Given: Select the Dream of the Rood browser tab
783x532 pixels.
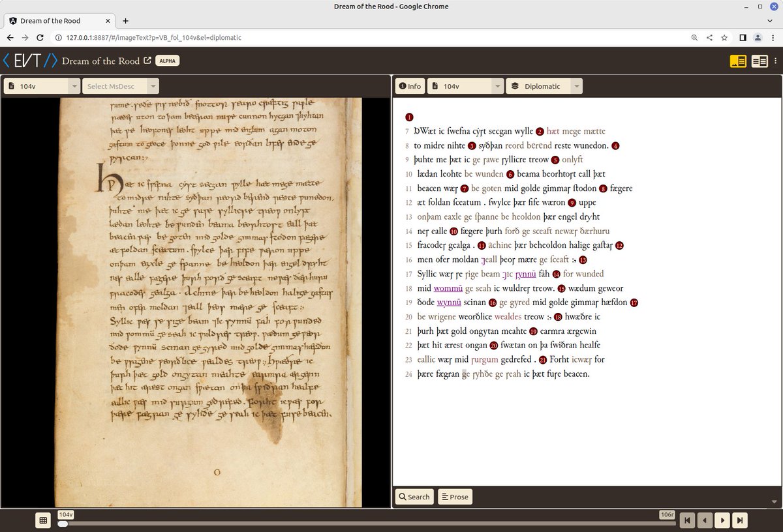Looking at the screenshot, I should point(57,20).
